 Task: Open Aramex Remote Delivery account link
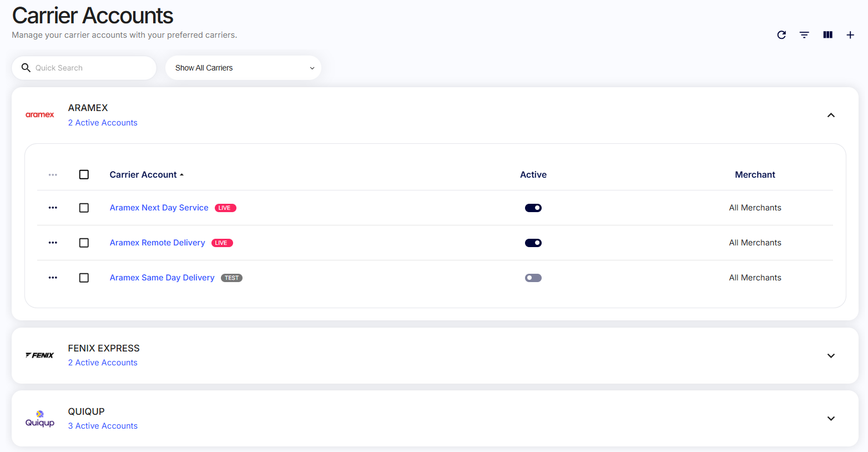(157, 243)
